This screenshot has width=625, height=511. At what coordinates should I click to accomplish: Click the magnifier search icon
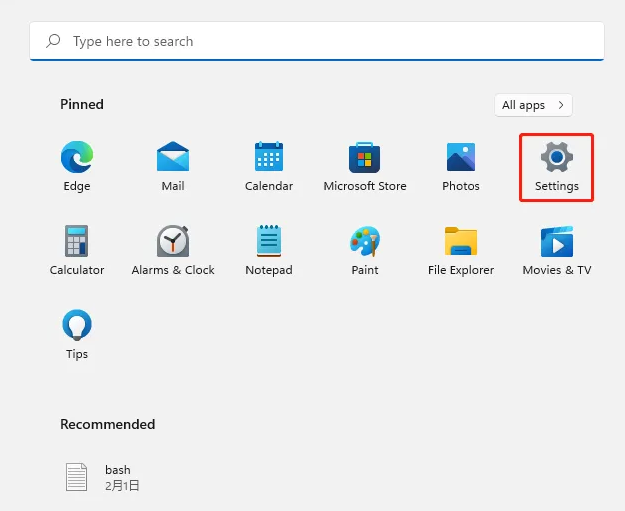tap(53, 41)
